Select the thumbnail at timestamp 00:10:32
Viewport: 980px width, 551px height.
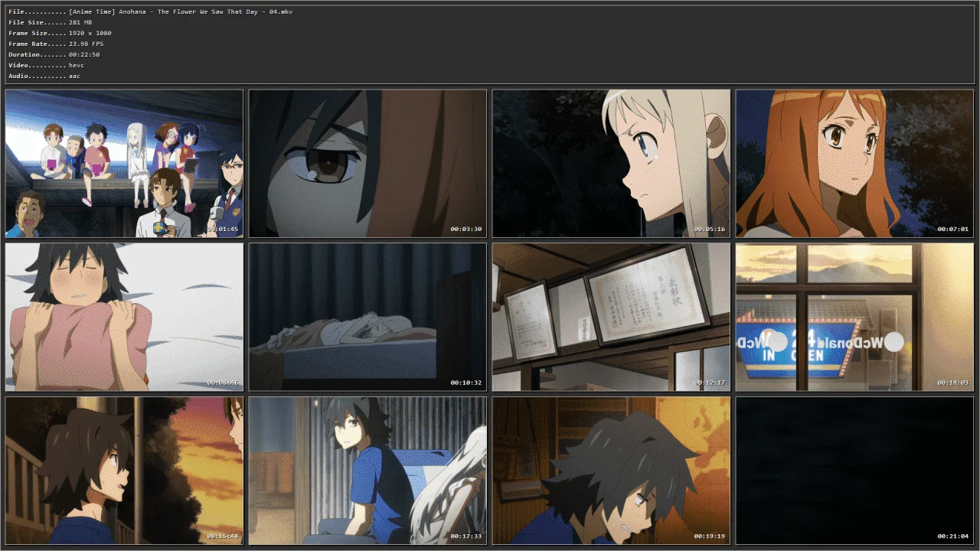[x=367, y=318]
